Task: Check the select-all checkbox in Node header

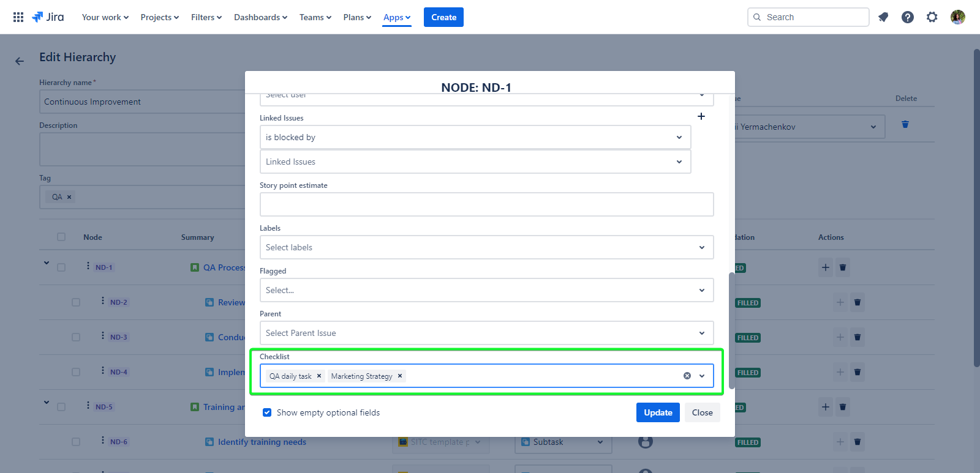Action: 61,237
